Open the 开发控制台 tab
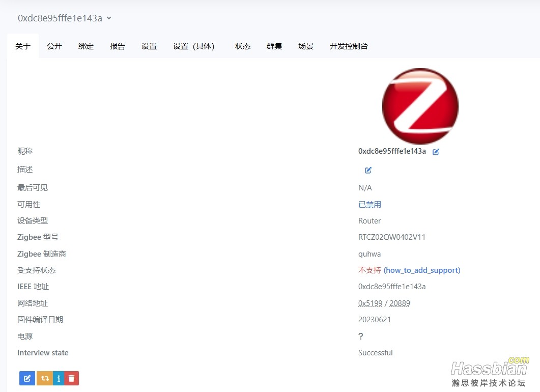540x392 pixels. point(349,46)
